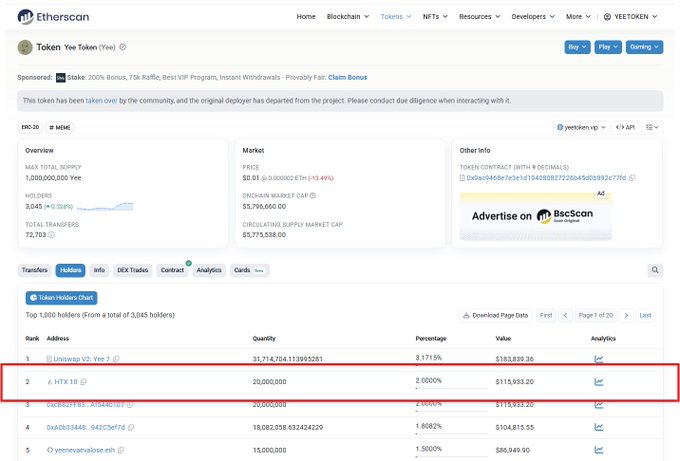Viewport: 680px width, 461px height.
Task: Open the Analytics tab
Action: (x=209, y=270)
